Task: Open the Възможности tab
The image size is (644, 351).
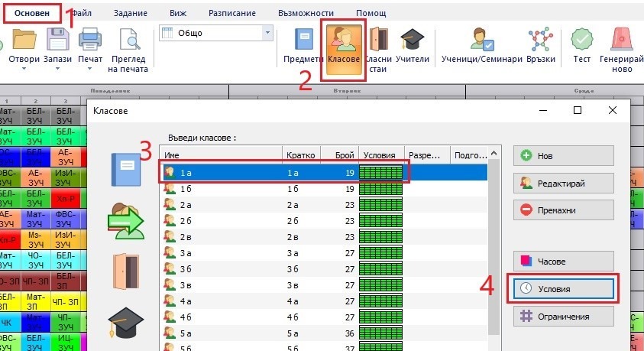Action: coord(306,13)
